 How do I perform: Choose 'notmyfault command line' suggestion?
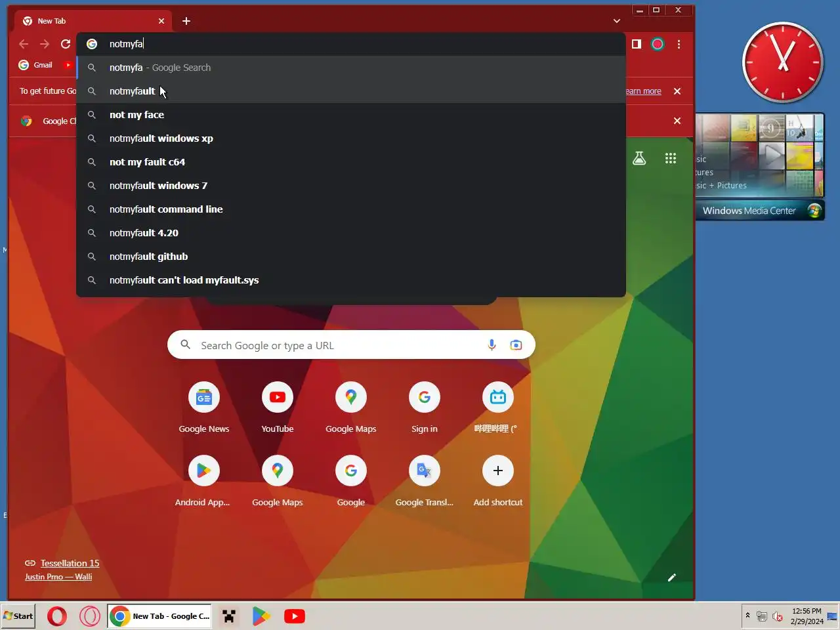pos(351,209)
